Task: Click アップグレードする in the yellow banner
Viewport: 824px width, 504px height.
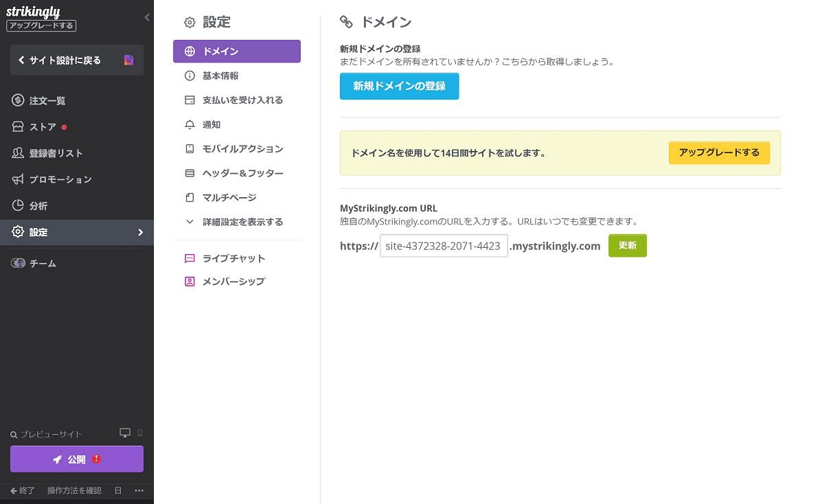Action: (x=719, y=152)
